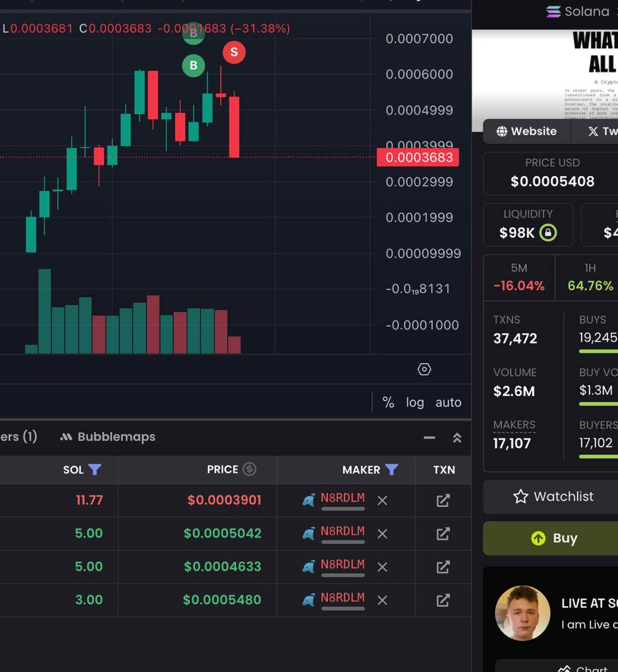Click the $0.0005480 price cell

(222, 600)
